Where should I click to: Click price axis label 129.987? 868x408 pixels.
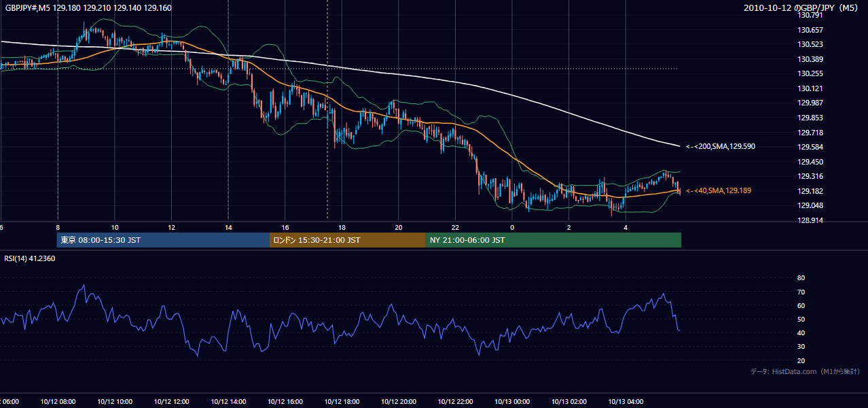coord(810,103)
